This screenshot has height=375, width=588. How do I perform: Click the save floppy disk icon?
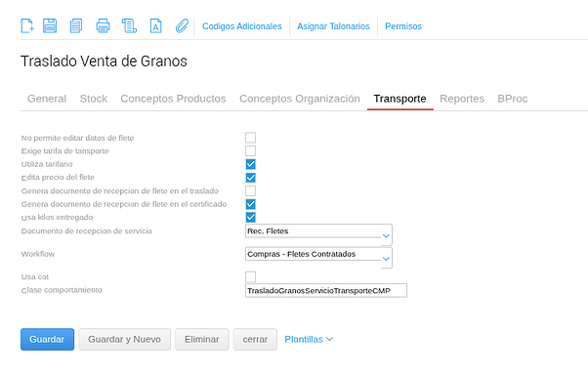coord(50,25)
